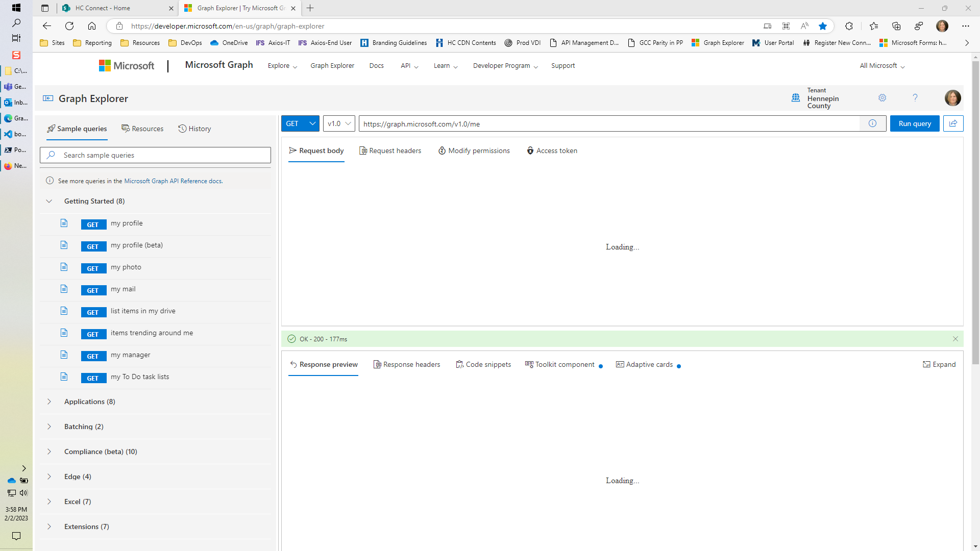Open the Graph Explorer help question mark
This screenshot has width=980, height=551.
click(915, 97)
